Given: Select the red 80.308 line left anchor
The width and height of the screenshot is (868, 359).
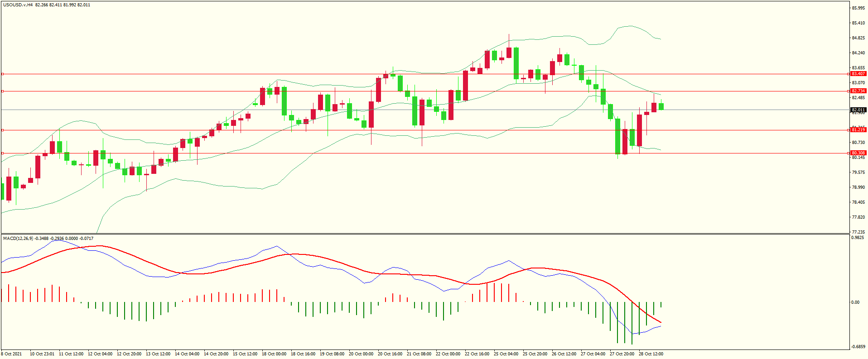Looking at the screenshot, I should (x=2, y=153).
